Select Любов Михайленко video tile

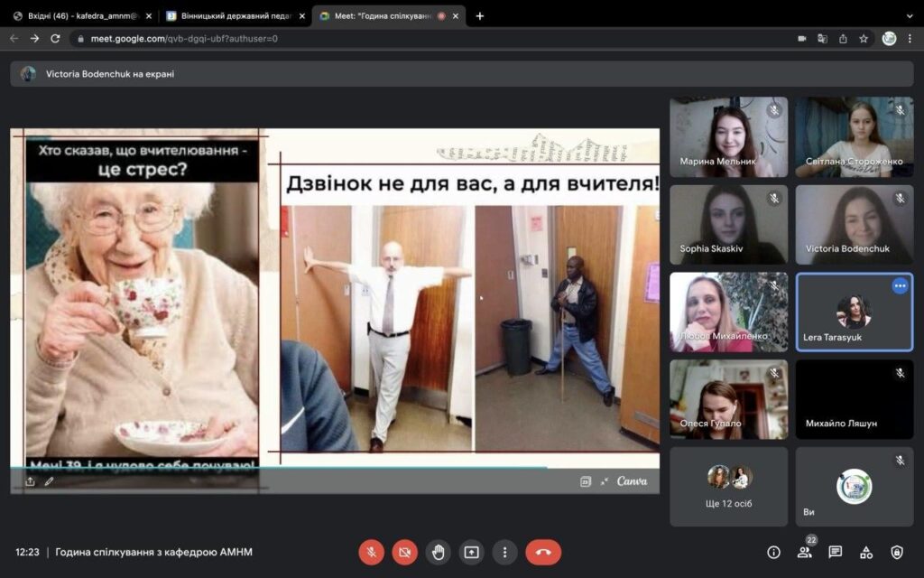click(729, 312)
